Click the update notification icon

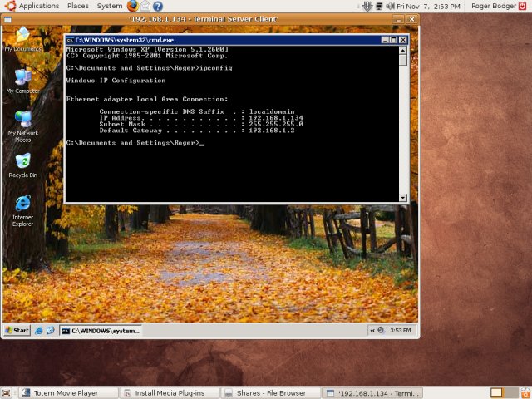(367, 6)
